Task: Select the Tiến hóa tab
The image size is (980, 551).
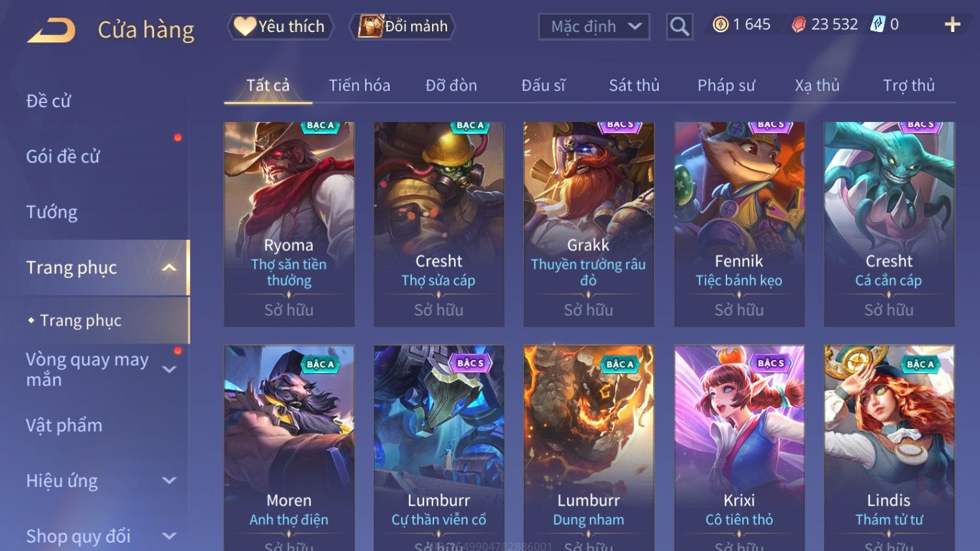Action: [359, 85]
